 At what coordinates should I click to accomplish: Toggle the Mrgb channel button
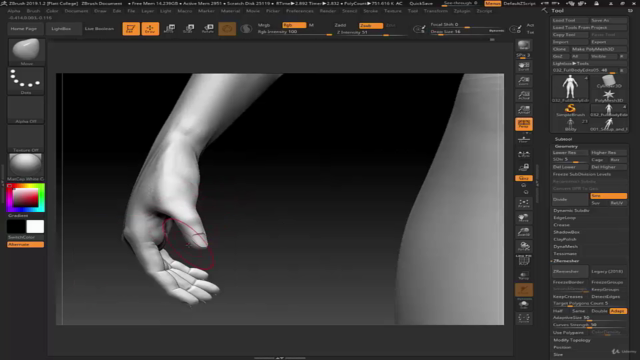click(x=264, y=25)
